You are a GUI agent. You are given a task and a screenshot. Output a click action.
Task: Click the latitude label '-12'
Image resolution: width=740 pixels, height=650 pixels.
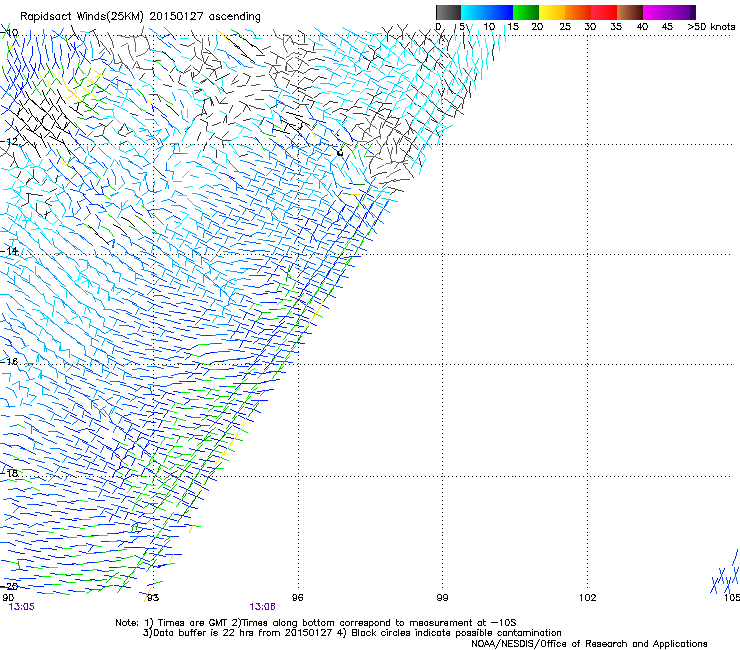(x=9, y=141)
